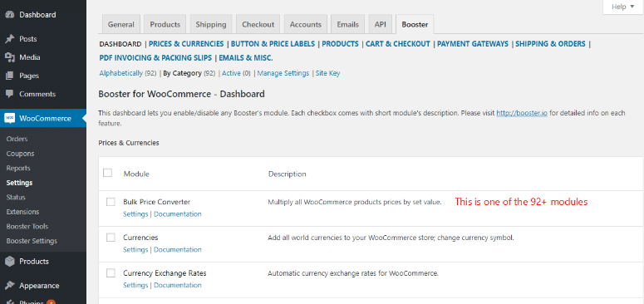Open the Reports submenu item
Screen dimensions: 644x304
click(x=18, y=169)
